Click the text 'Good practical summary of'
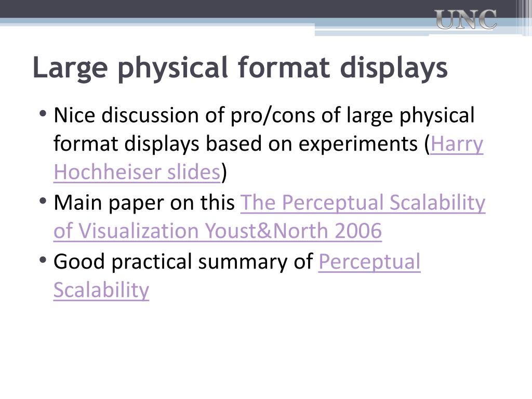 pos(183,262)
